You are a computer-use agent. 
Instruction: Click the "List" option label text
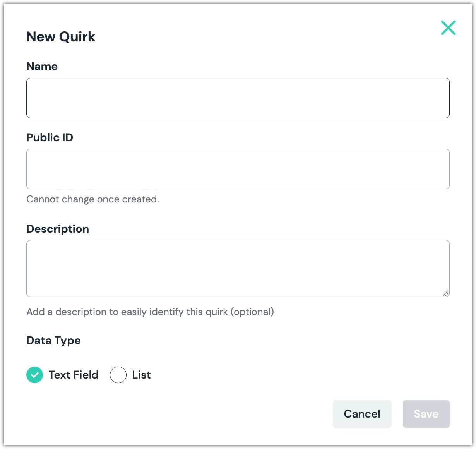tap(141, 375)
